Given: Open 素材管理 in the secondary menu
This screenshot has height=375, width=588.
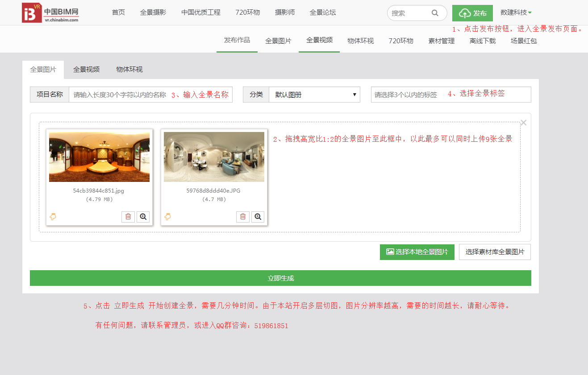Looking at the screenshot, I should point(442,41).
